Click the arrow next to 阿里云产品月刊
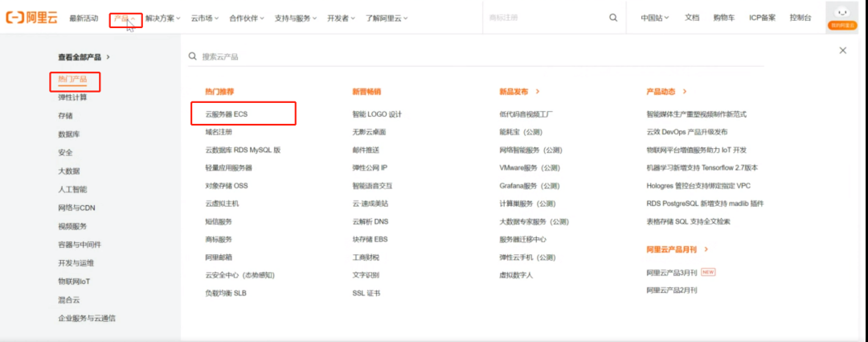Viewport: 868px width, 342px height. (706, 250)
